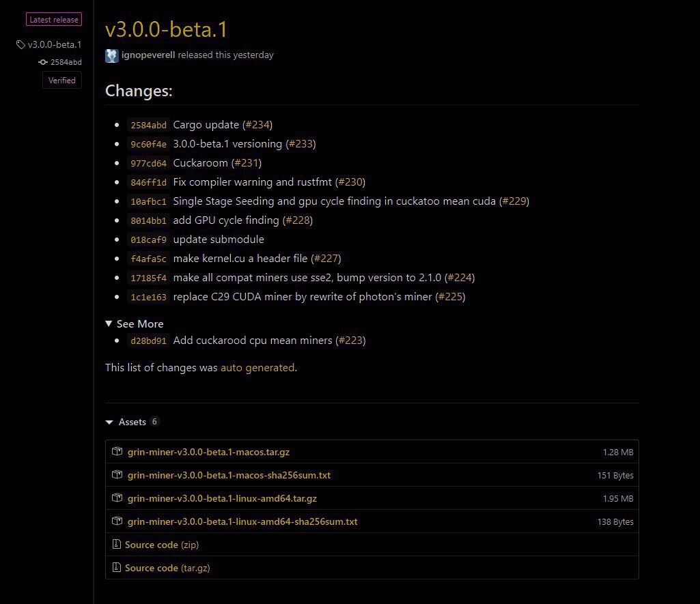The height and width of the screenshot is (604, 700).
Task: Click the Verified signature badge
Action: (x=62, y=81)
